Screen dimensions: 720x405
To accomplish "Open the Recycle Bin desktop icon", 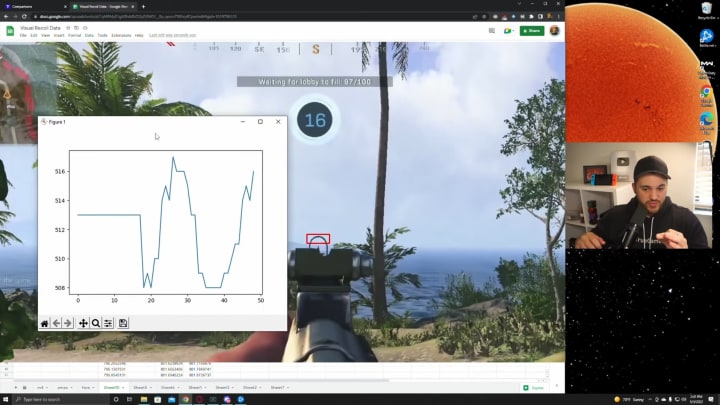I will coord(706,10).
